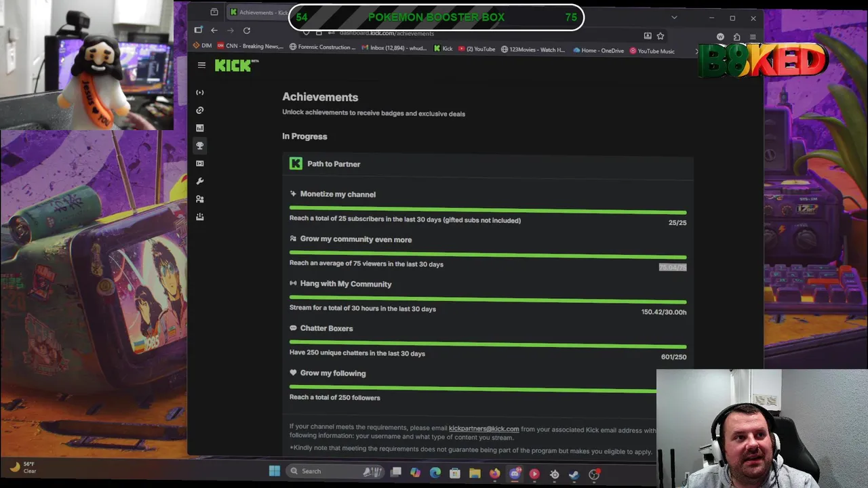
Task: Bookmark this page with star icon
Action: click(x=660, y=36)
